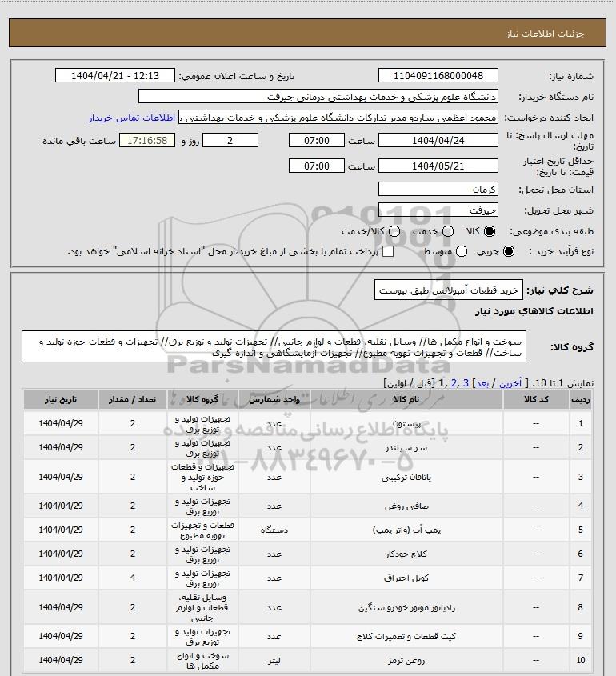This screenshot has height=676, width=616.
Task: Select the خدمت radio button
Action: (448, 231)
